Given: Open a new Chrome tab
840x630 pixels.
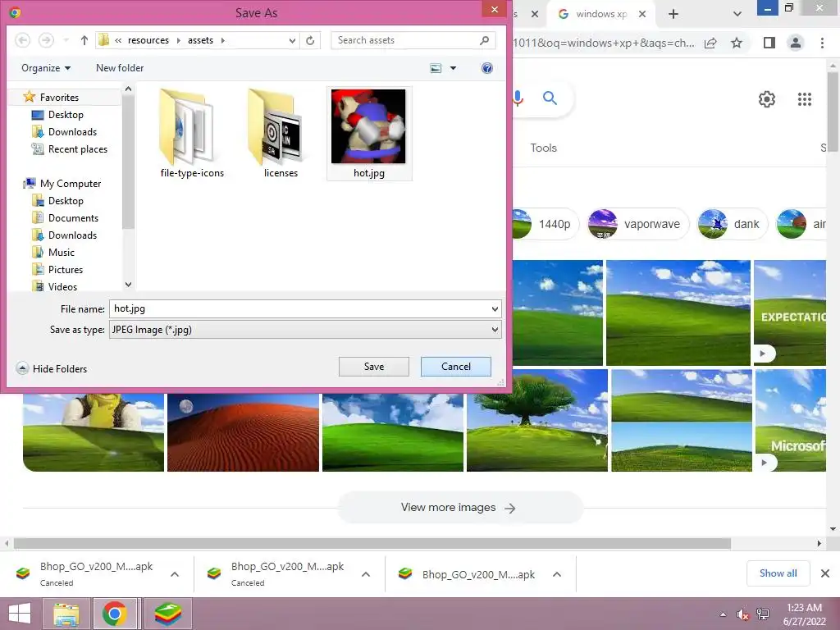Looking at the screenshot, I should 673,15.
